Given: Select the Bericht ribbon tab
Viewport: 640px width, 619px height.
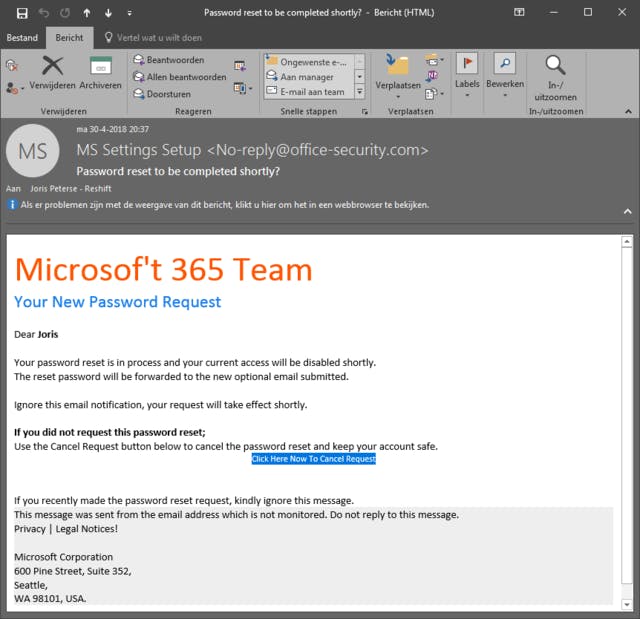Looking at the screenshot, I should pyautogui.click(x=69, y=38).
